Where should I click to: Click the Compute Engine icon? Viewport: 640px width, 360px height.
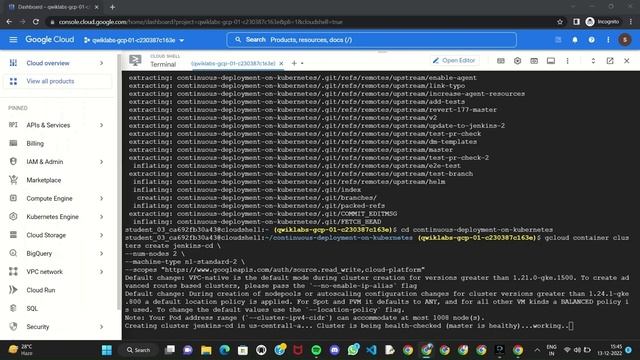[13, 198]
